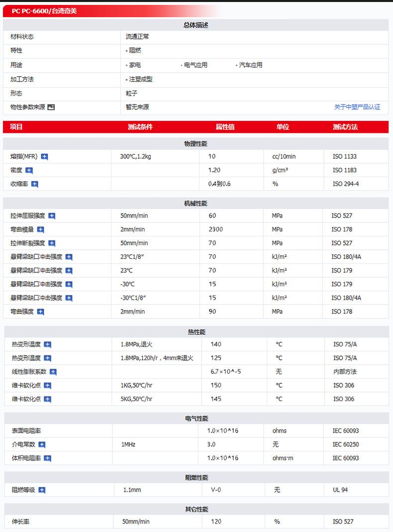Viewport: 393px width, 532px height.
Task: Click plus icon in 维卡软化点 1KG row
Action: [x=48, y=385]
